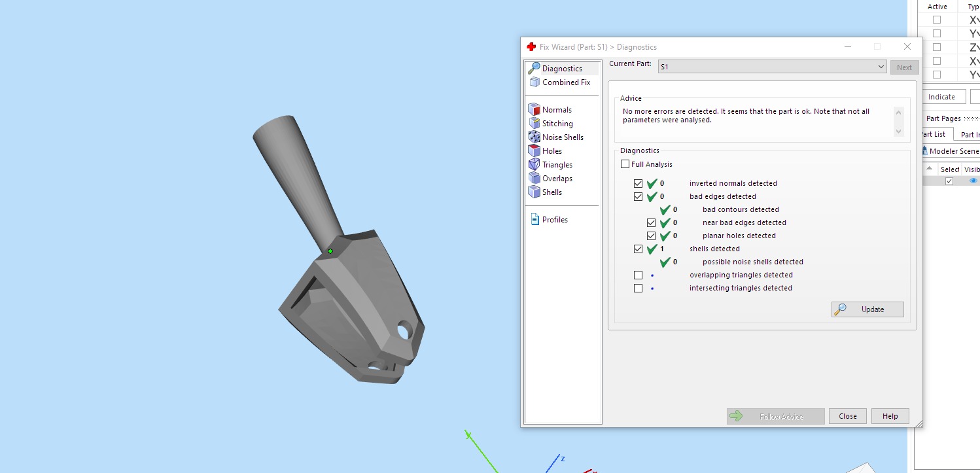
Task: Click the Advice box scroll-up arrow
Action: (x=898, y=113)
